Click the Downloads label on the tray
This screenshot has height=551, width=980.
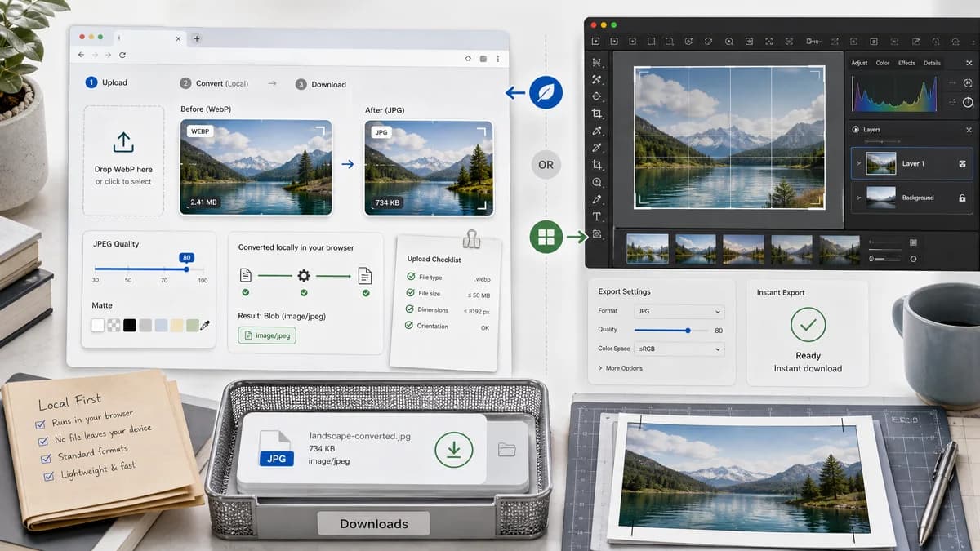tap(373, 524)
